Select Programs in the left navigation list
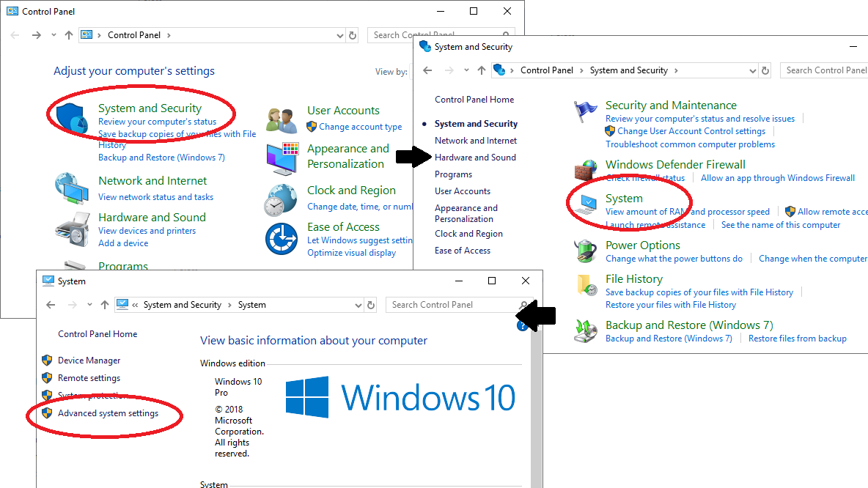Screen dimensions: 868x488 (x=453, y=174)
